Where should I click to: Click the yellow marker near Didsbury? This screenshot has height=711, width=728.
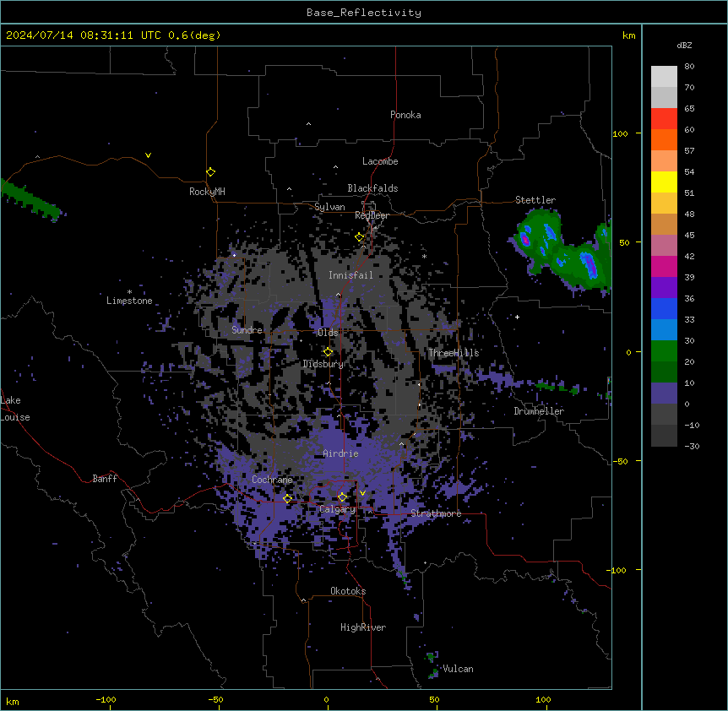point(329,352)
